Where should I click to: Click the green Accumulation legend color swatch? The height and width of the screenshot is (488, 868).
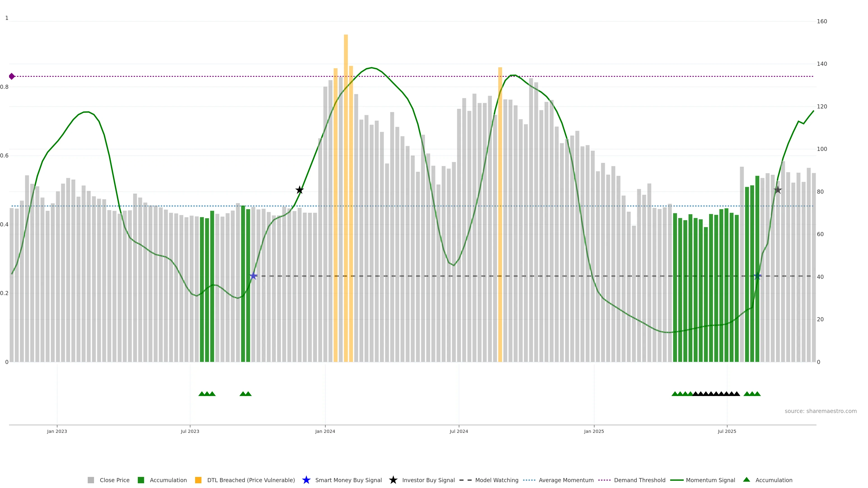[141, 480]
